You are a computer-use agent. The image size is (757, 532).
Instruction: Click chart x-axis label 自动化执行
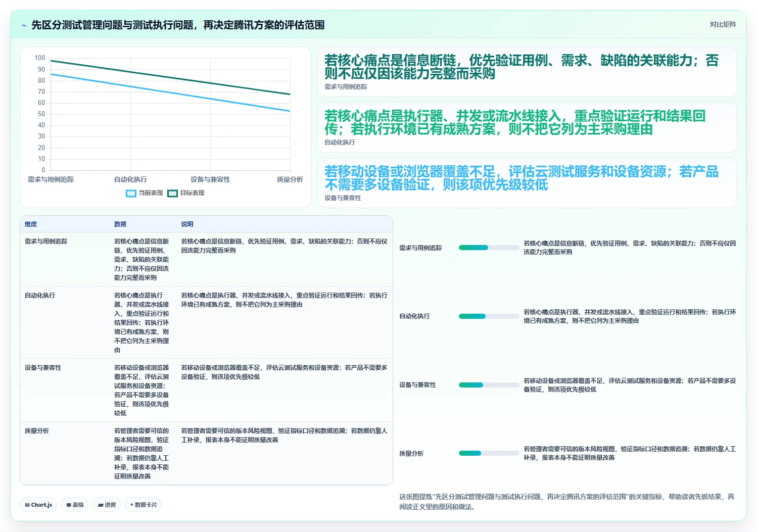coord(130,179)
